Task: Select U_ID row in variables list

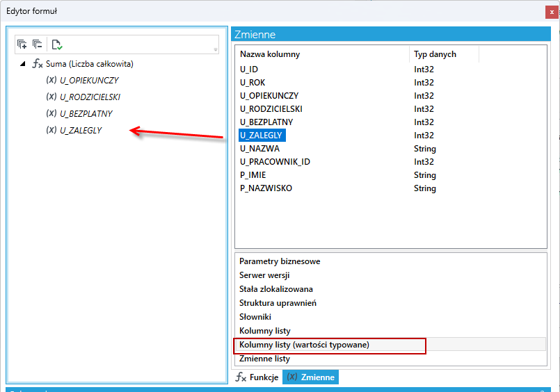Action: tap(249, 70)
